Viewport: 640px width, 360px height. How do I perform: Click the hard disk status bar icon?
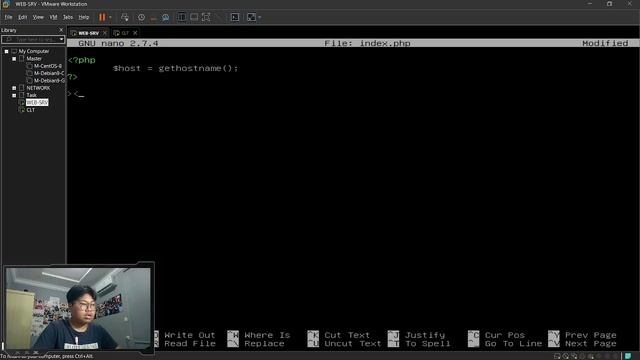pyautogui.click(x=557, y=356)
